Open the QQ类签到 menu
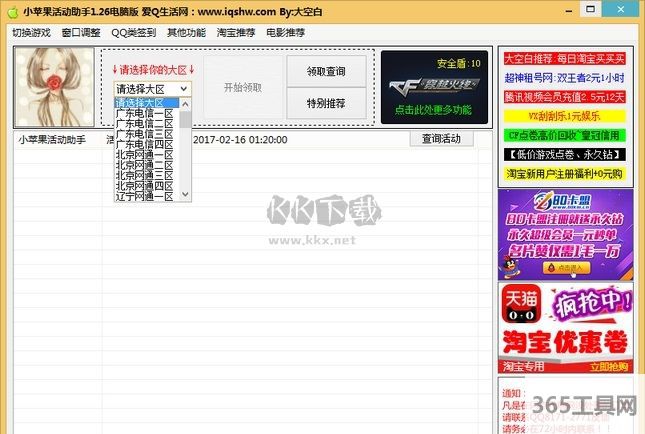 pyautogui.click(x=133, y=32)
